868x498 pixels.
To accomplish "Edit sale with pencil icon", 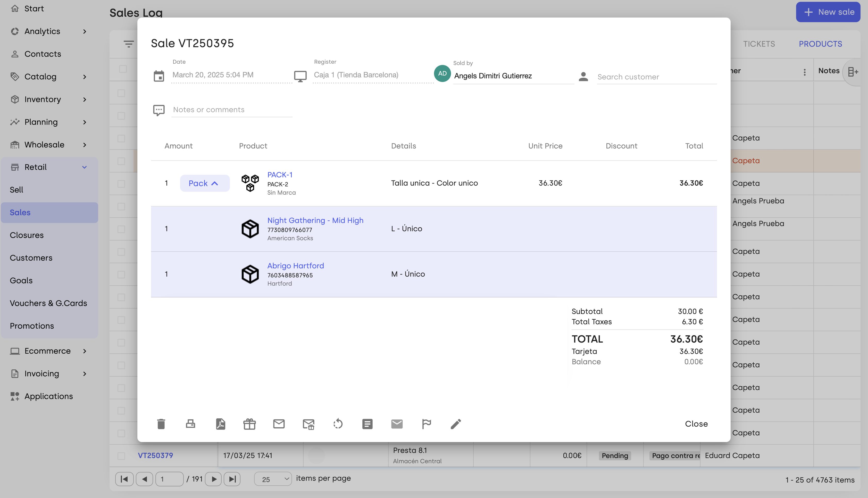I will (x=456, y=424).
